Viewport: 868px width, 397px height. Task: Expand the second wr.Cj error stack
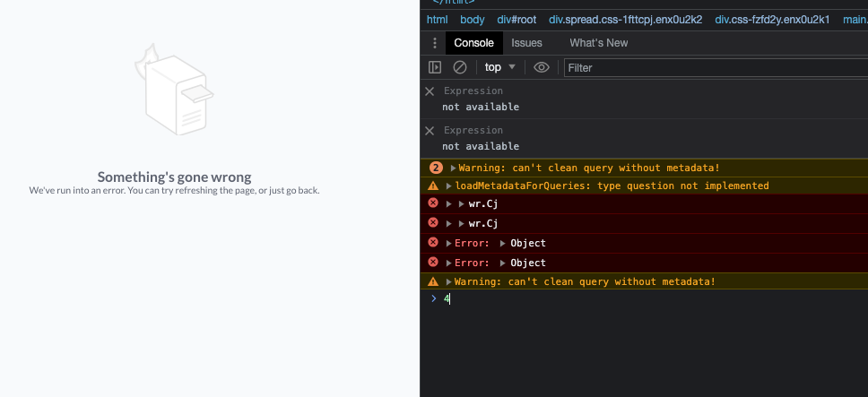[449, 224]
